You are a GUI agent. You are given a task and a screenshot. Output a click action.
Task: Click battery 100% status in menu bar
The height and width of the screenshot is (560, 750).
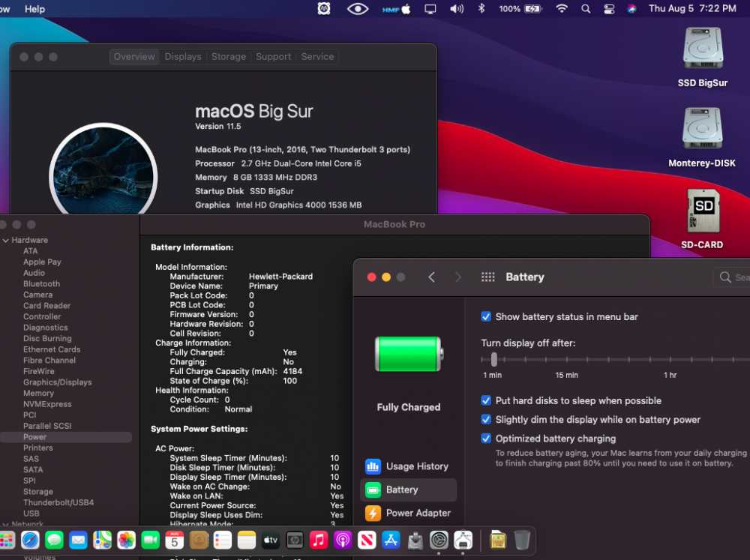pyautogui.click(x=520, y=8)
